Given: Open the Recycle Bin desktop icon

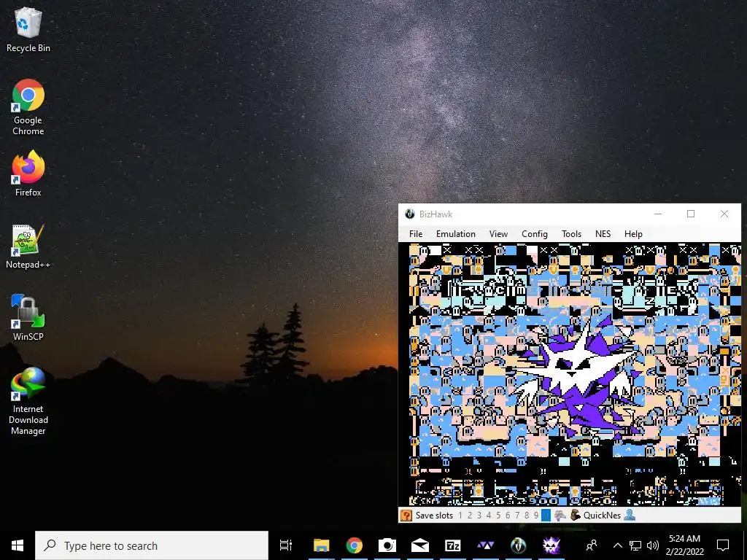Looking at the screenshot, I should click(28, 30).
